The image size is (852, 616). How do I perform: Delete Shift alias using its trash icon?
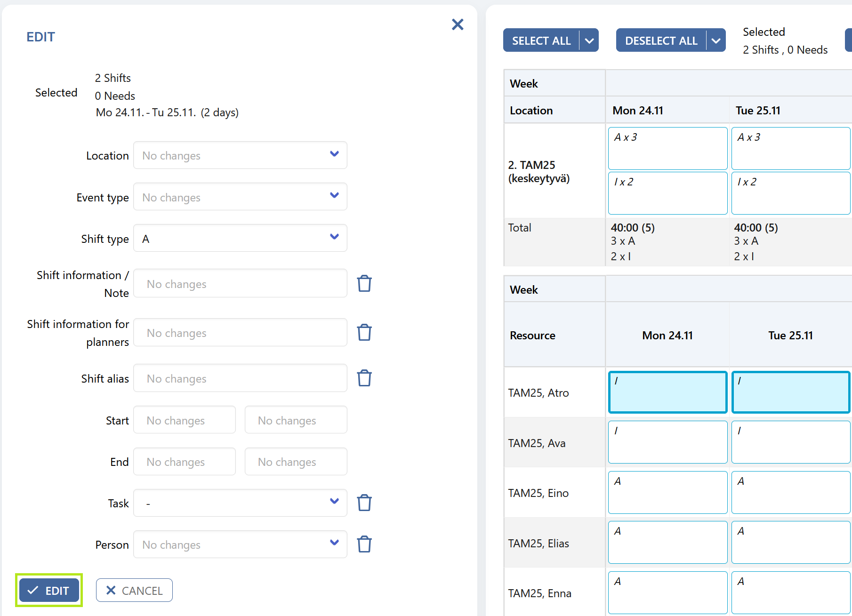364,378
